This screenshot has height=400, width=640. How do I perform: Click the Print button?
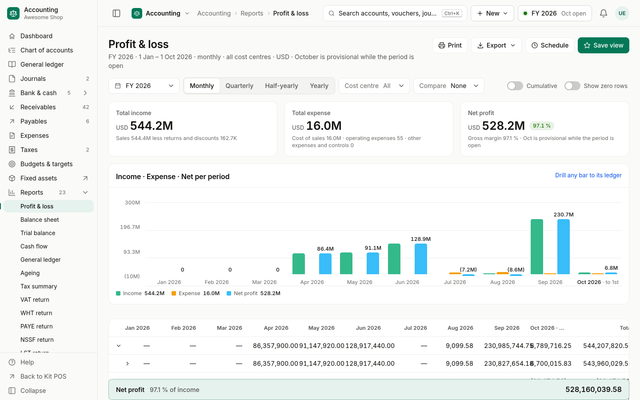coord(450,45)
